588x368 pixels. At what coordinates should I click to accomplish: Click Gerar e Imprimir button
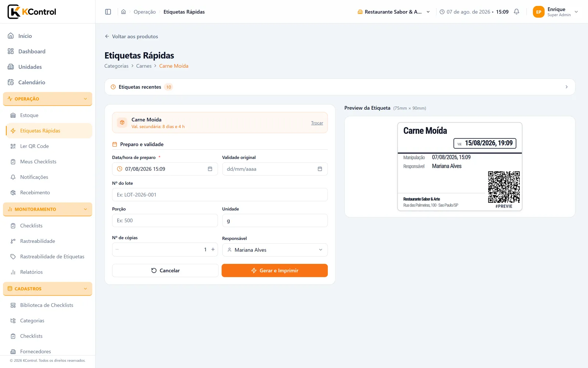point(275,270)
